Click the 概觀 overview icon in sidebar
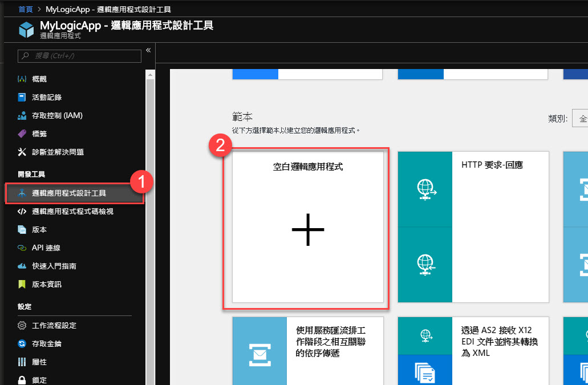This screenshot has width=588, height=385. pyautogui.click(x=22, y=79)
